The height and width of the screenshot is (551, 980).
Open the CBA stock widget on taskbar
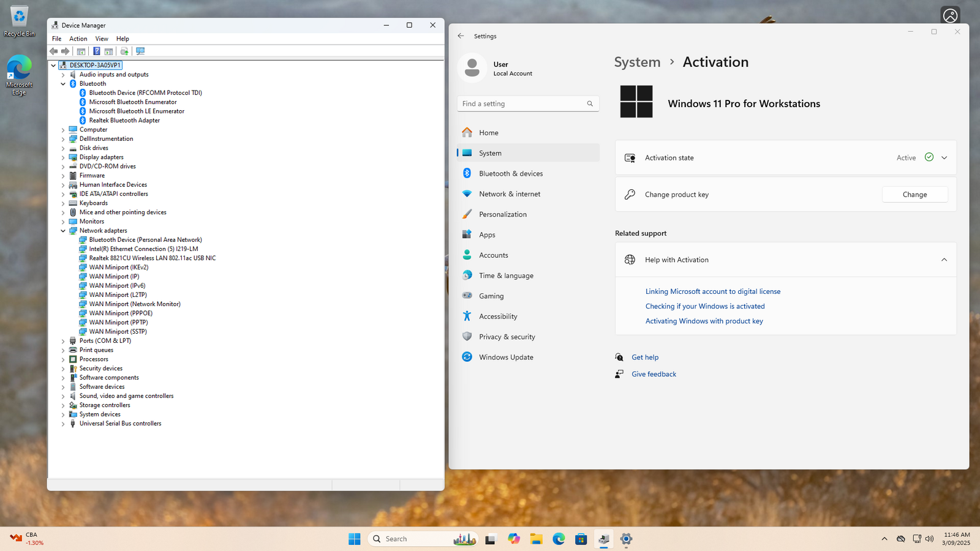(x=27, y=539)
